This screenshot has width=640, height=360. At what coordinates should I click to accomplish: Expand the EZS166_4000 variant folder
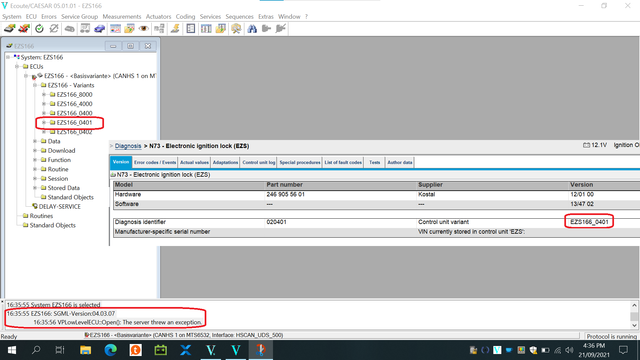click(44, 104)
